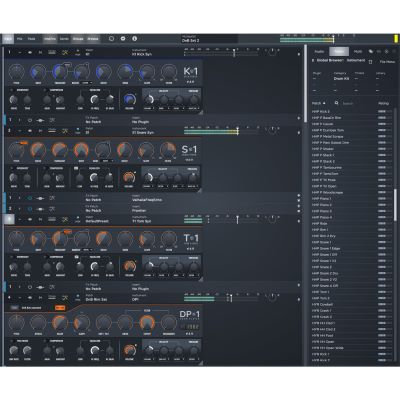Switch to the Multi tab in browser

(358, 52)
